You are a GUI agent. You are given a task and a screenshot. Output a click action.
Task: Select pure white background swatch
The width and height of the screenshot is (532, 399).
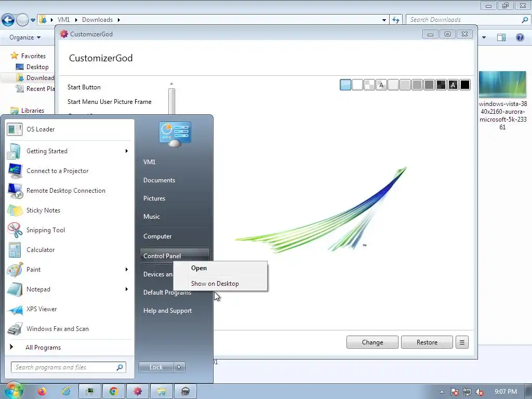tap(357, 85)
